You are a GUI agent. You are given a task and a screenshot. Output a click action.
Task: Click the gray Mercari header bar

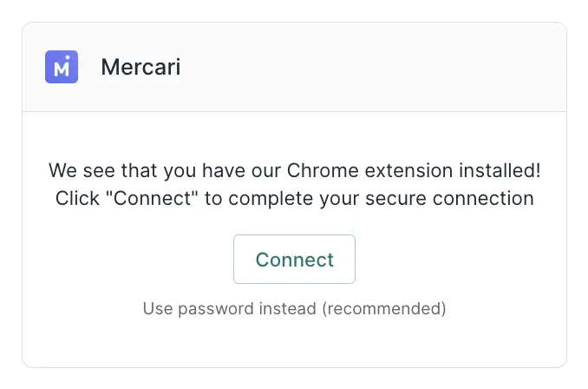(347, 67)
